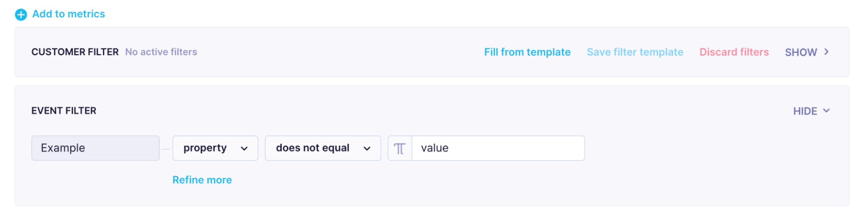Click the blue plus icon beside Add to metrics

tap(21, 15)
